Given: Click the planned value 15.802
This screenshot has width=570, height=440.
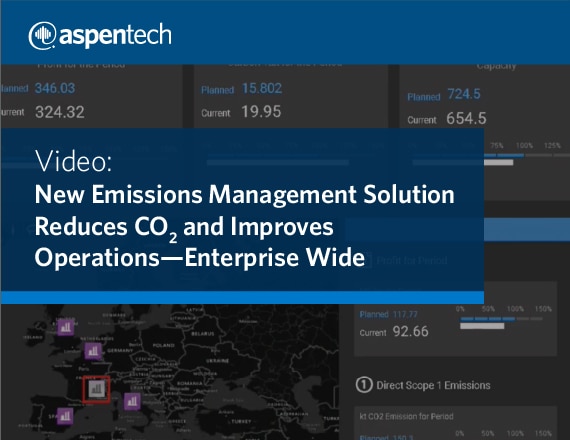Looking at the screenshot, I should click(x=262, y=88).
